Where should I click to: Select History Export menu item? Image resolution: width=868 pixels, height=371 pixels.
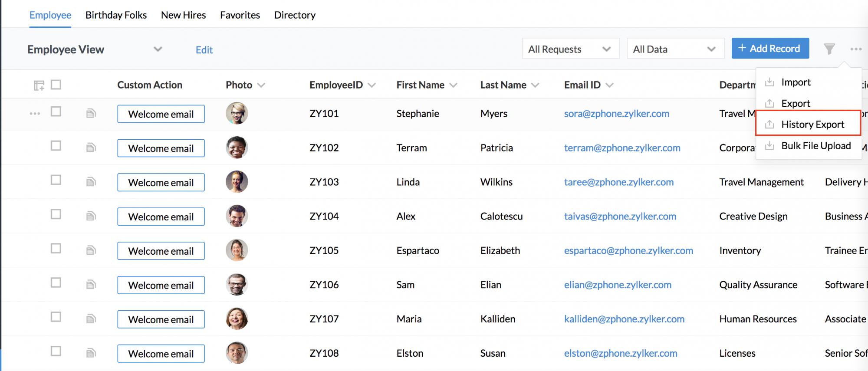point(809,124)
